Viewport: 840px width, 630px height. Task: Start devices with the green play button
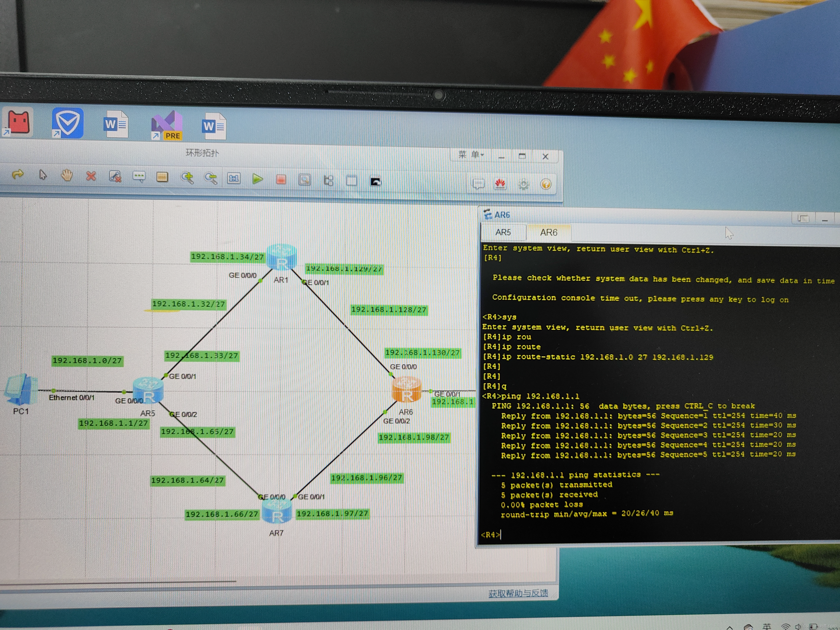tap(257, 179)
